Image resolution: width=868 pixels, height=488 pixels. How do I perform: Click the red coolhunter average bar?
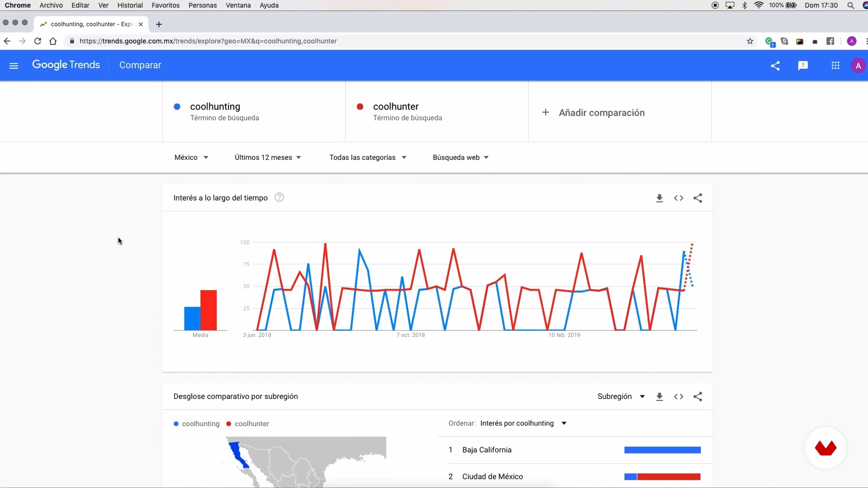click(x=208, y=310)
